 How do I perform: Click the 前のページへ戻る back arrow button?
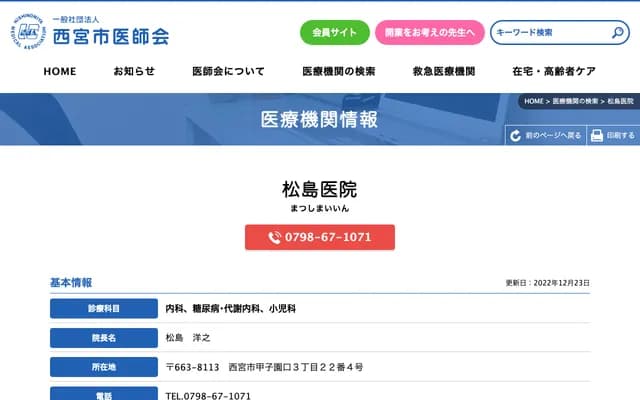(x=545, y=135)
